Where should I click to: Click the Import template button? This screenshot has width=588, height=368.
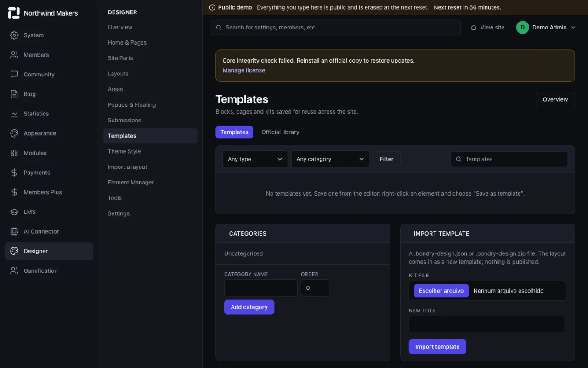[437, 347]
